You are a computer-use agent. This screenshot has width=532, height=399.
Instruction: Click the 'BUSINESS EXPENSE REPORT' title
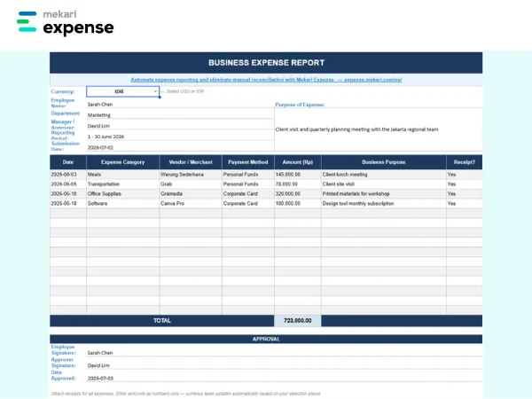pos(266,63)
